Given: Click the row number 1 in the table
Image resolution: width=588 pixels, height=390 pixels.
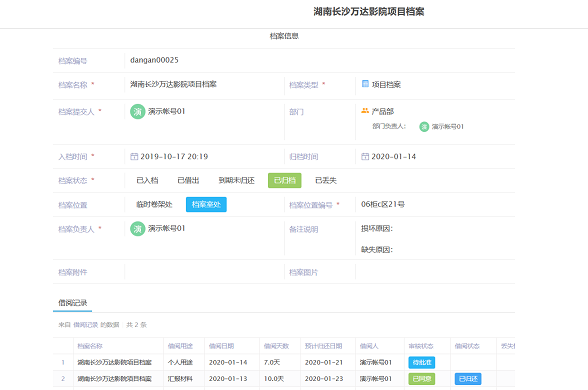Looking at the screenshot, I should (63, 363).
